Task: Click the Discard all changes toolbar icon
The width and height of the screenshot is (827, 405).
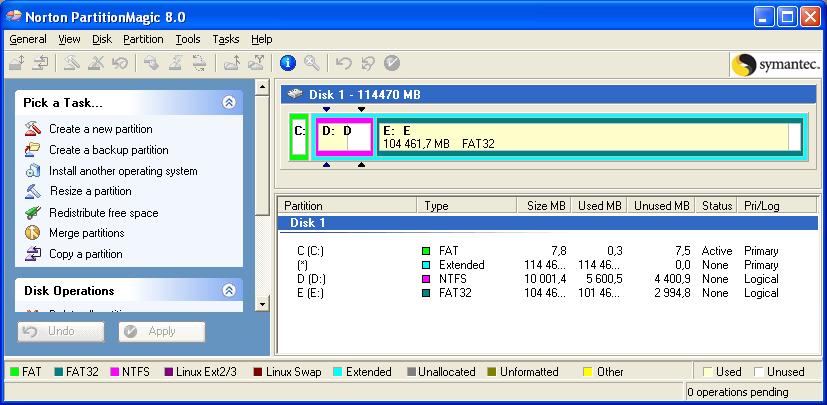Action: [x=368, y=63]
